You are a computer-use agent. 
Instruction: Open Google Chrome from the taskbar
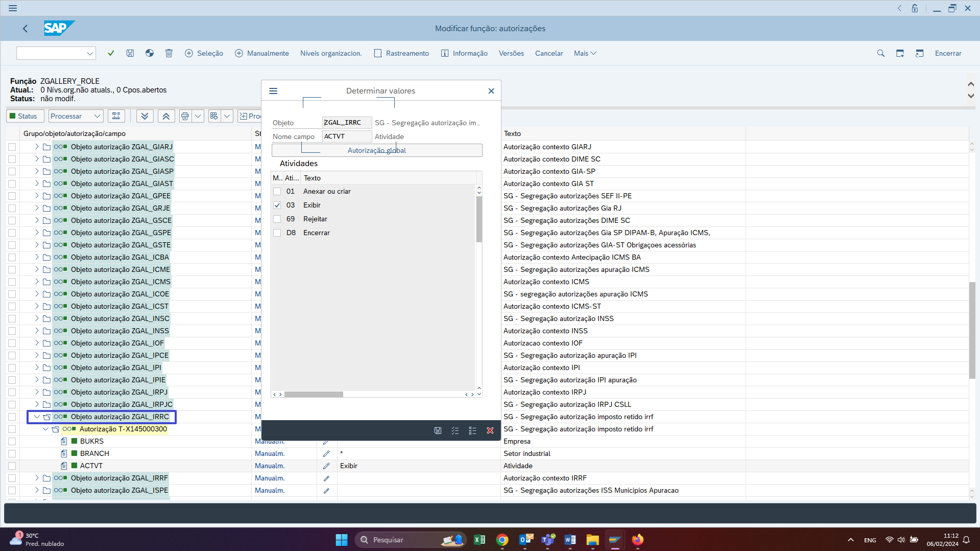[x=503, y=540]
